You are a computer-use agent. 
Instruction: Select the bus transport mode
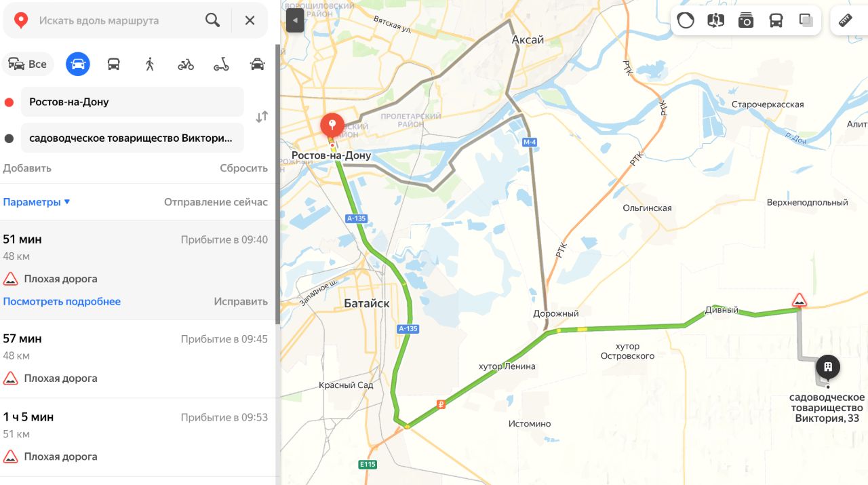click(114, 64)
